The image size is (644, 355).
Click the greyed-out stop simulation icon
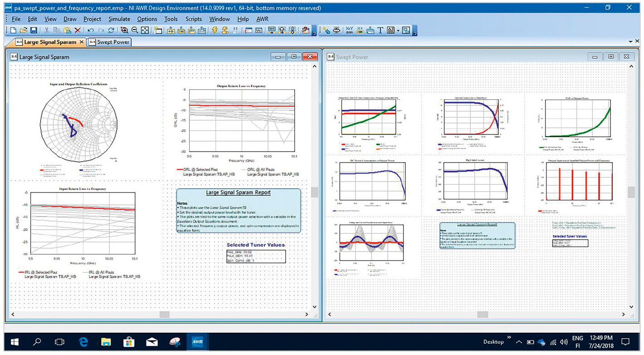click(235, 30)
